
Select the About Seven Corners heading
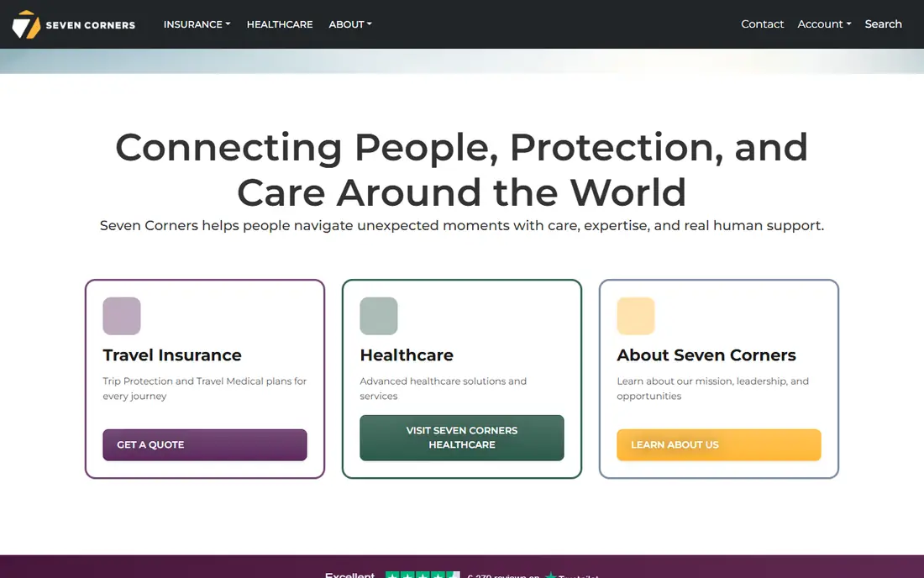[x=706, y=355]
